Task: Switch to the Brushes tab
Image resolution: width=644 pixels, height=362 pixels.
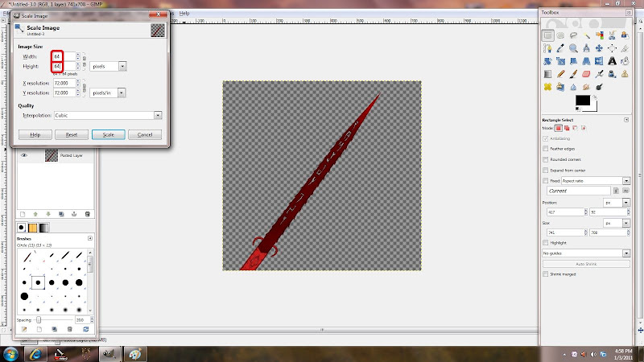Action: click(x=22, y=228)
